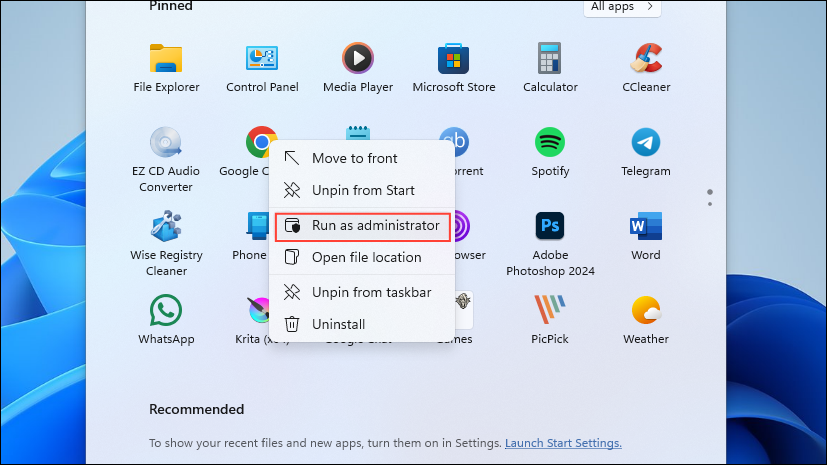Open File Explorer from pinned apps
827x465 pixels.
coord(166,58)
